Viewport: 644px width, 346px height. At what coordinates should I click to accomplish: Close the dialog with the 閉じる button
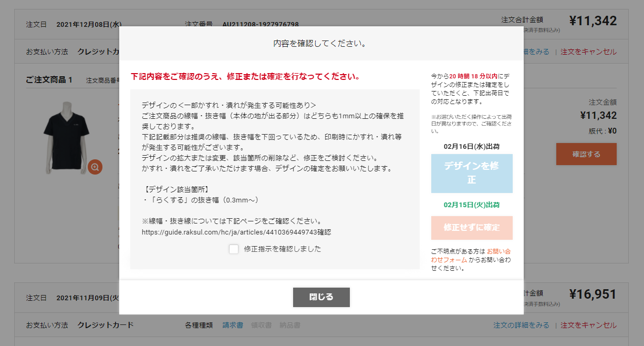click(x=321, y=297)
